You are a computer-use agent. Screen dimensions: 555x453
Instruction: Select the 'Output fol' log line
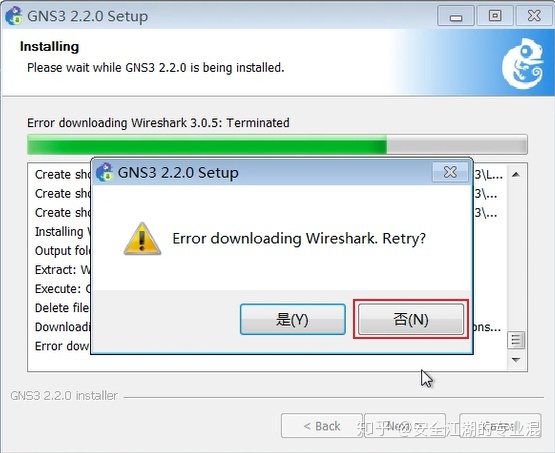(x=63, y=251)
